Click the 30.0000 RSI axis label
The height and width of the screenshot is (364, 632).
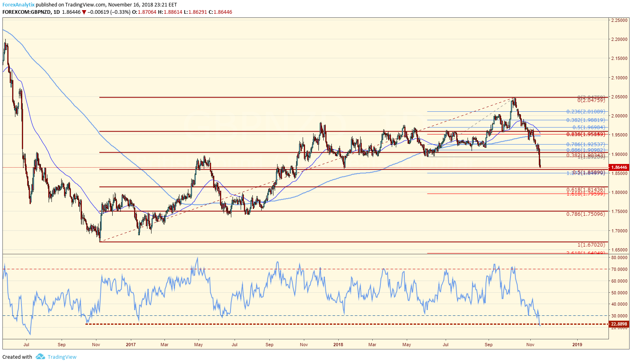[619, 316]
